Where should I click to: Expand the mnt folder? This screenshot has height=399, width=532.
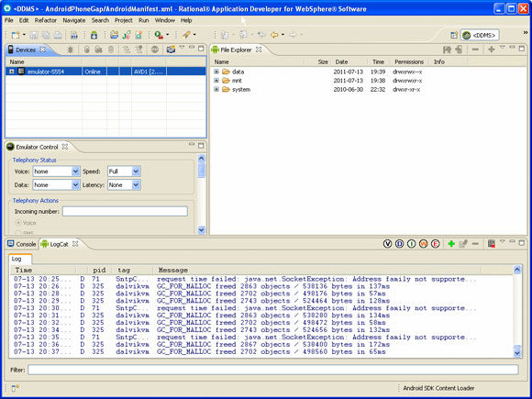pos(216,81)
